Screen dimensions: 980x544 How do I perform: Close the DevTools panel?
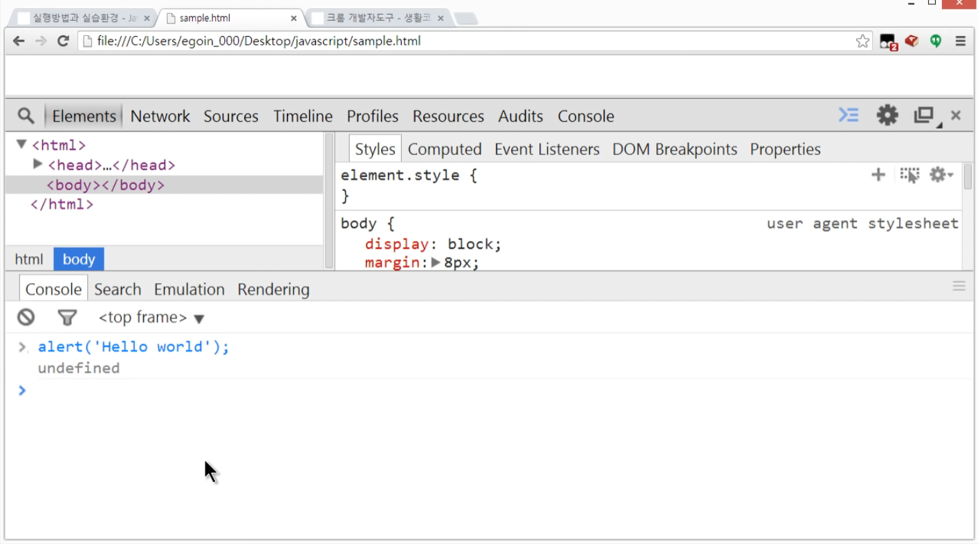click(x=956, y=115)
